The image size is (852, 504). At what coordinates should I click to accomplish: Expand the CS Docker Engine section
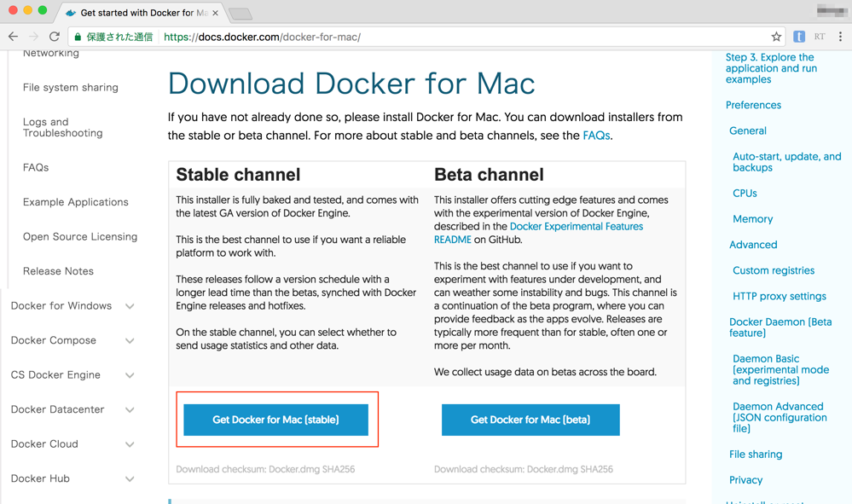[130, 375]
